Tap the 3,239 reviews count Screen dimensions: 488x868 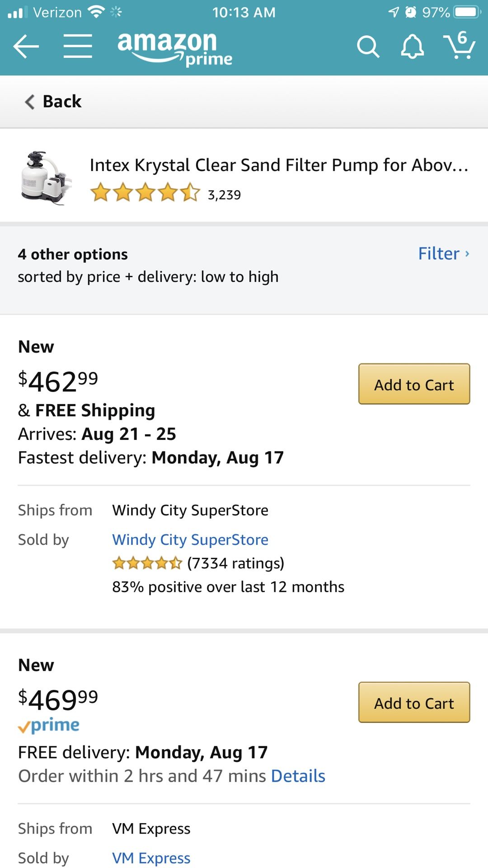pos(225,195)
